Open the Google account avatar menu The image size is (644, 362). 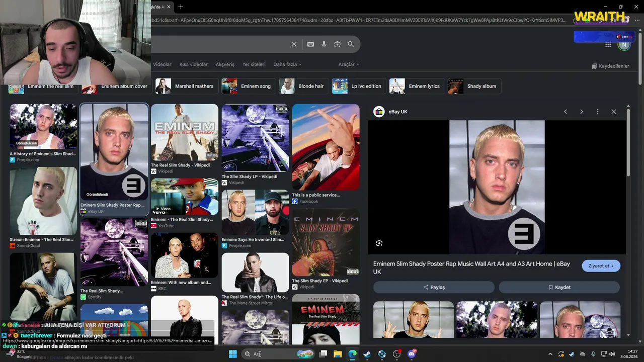pos(624,45)
